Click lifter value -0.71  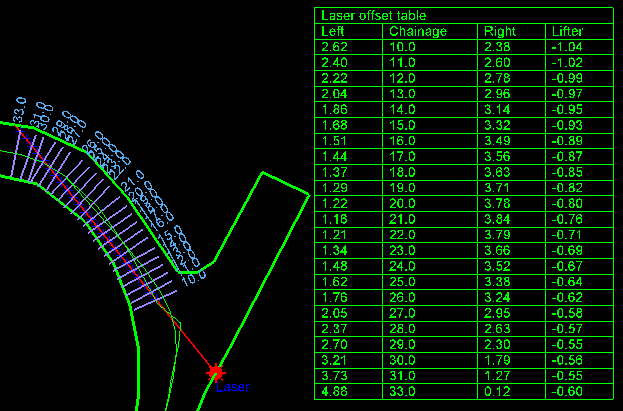click(567, 235)
